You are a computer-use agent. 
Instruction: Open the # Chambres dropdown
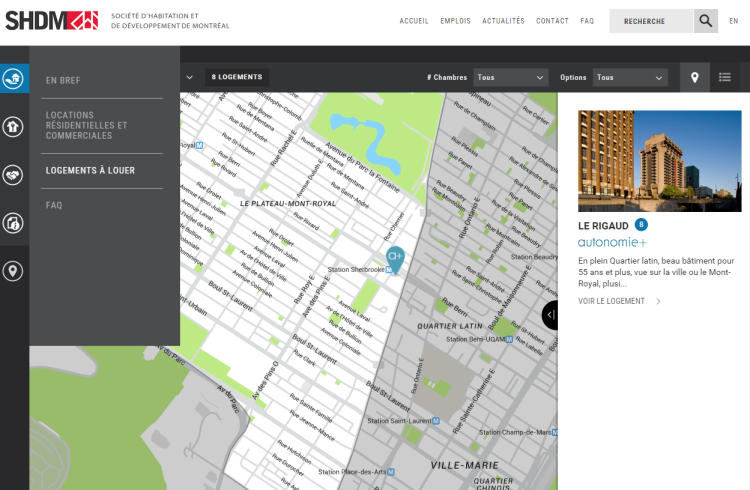pos(511,77)
